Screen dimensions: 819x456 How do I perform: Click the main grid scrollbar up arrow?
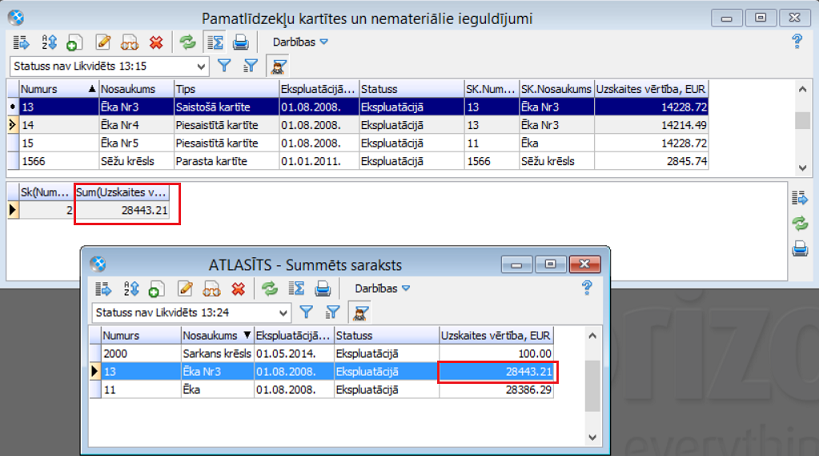[x=803, y=89]
